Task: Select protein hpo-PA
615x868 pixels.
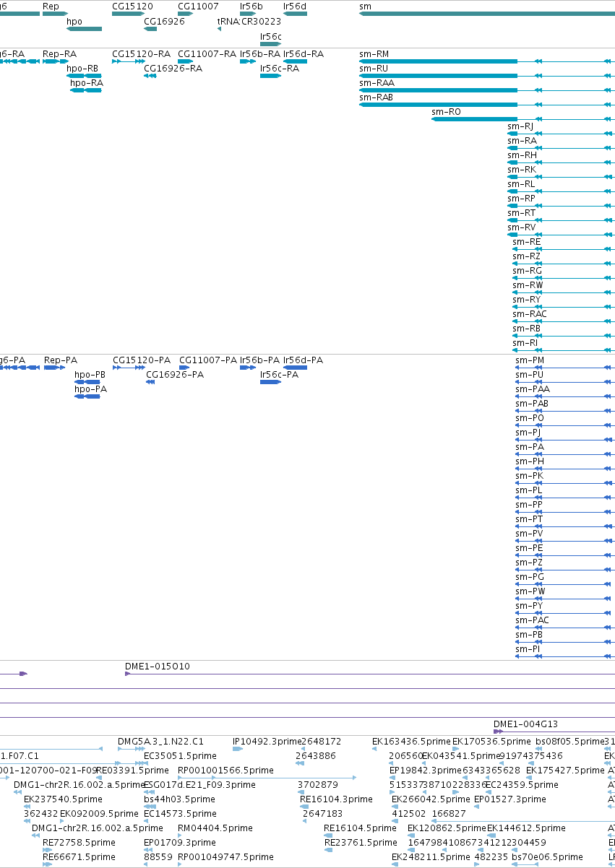Action: click(x=87, y=396)
